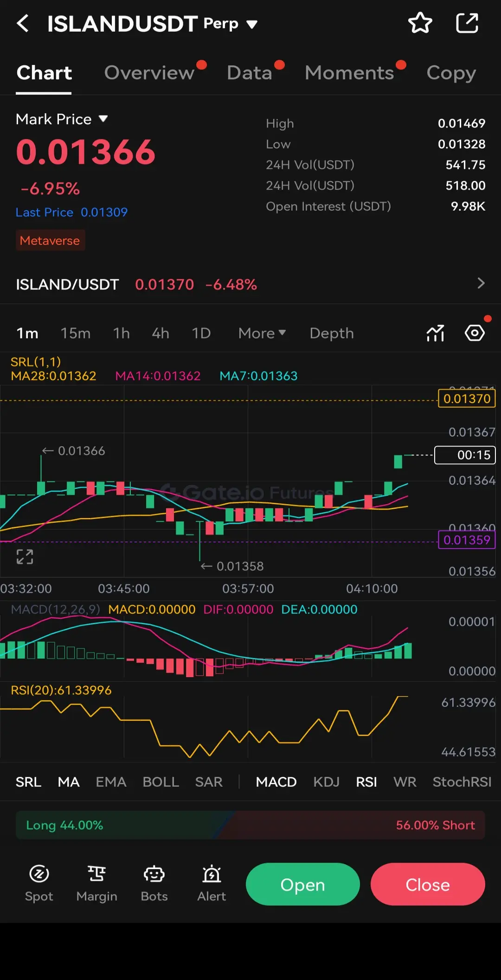501x980 pixels.
Task: Switch to the Moments tab
Action: (x=349, y=73)
